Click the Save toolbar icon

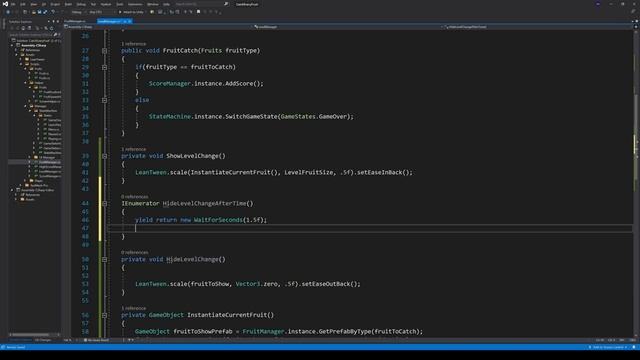click(40, 12)
